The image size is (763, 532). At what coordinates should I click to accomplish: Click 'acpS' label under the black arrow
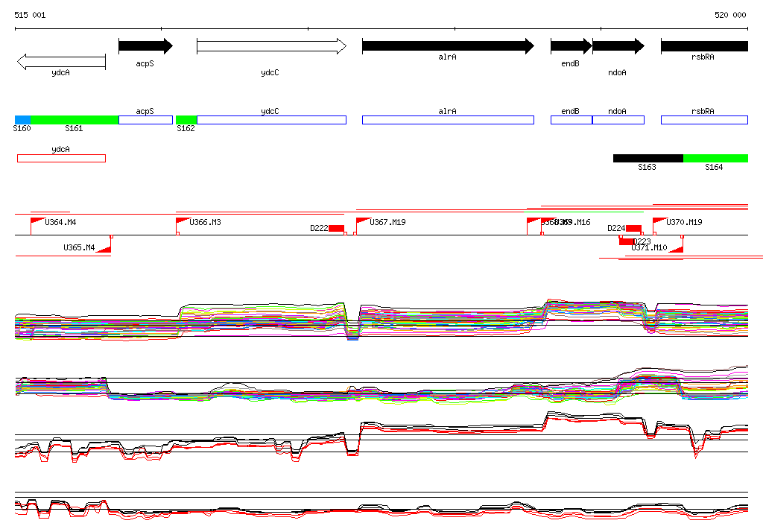(145, 64)
